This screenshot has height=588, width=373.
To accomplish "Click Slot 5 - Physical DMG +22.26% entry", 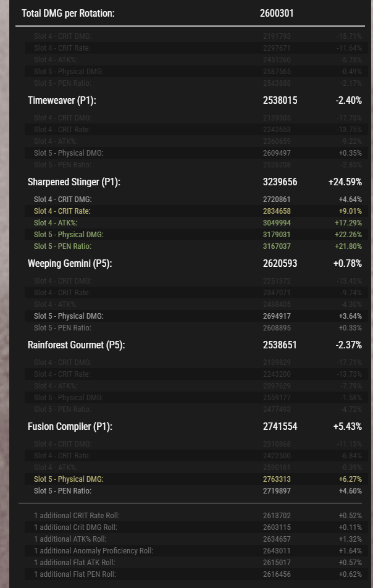I will click(x=350, y=234).
